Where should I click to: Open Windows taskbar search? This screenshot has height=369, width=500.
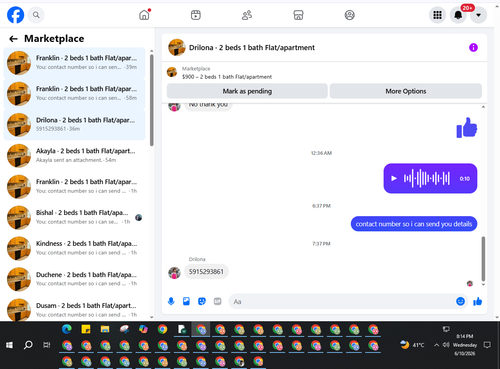[x=28, y=345]
